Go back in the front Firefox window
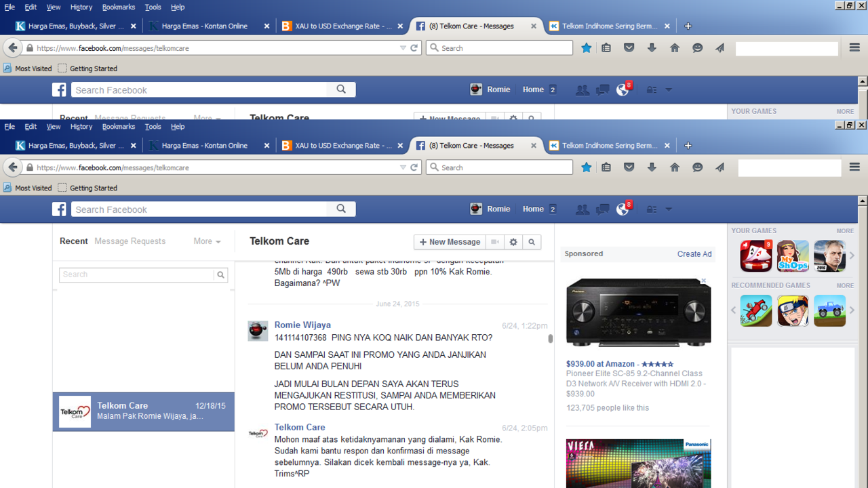This screenshot has width=868, height=488. click(12, 167)
